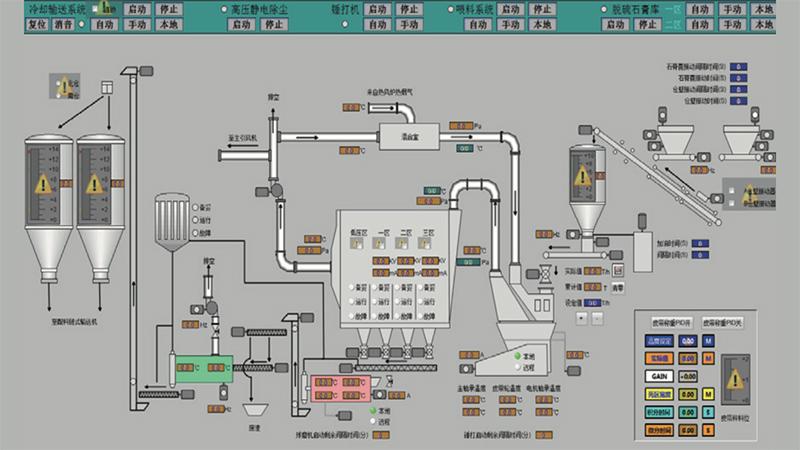Click radio indicator left of 喂料系统
Screen dimensions: 800x450
[x=451, y=10]
